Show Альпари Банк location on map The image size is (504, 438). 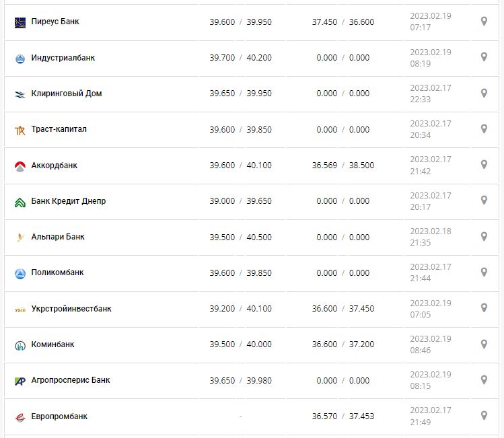coord(484,236)
